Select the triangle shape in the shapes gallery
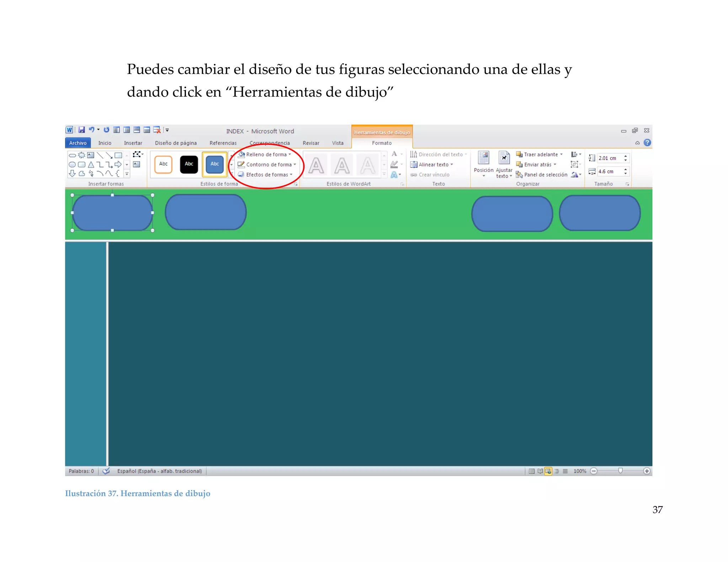Viewport: 728px width, 562px height. click(x=91, y=164)
